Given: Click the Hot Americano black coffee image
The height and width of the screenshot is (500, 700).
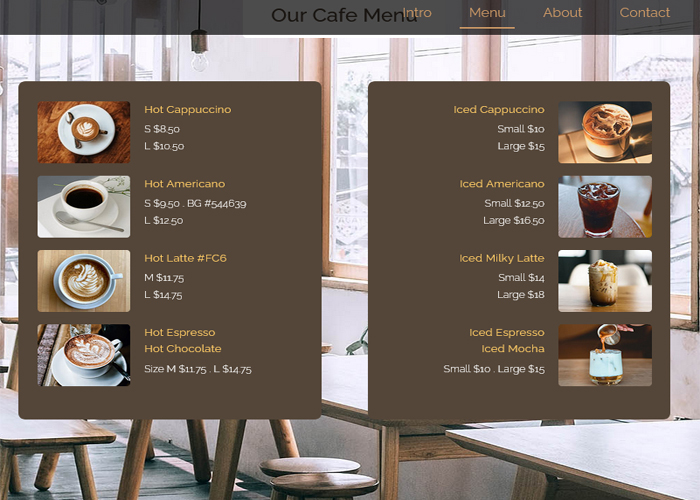Looking at the screenshot, I should (84, 207).
